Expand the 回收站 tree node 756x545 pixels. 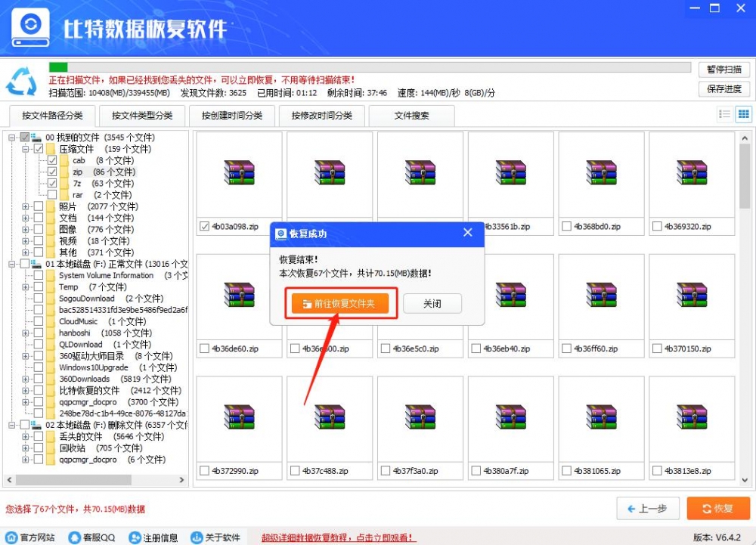[x=25, y=448]
